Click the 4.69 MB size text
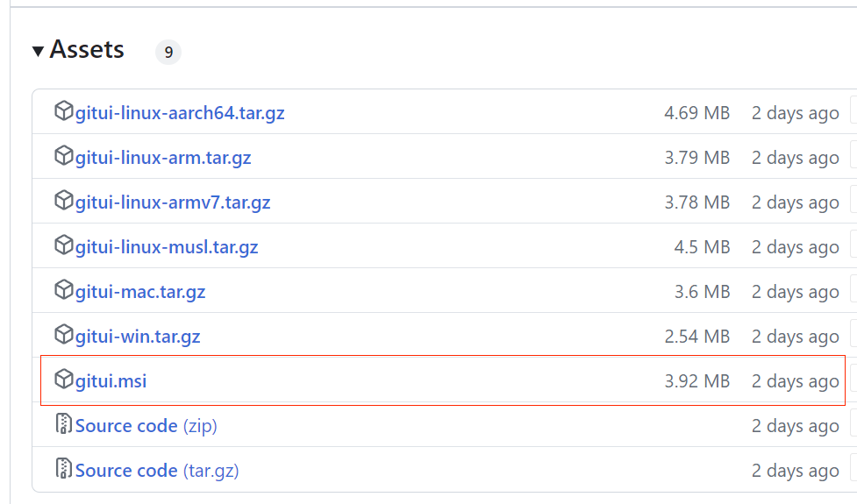 pyautogui.click(x=696, y=113)
